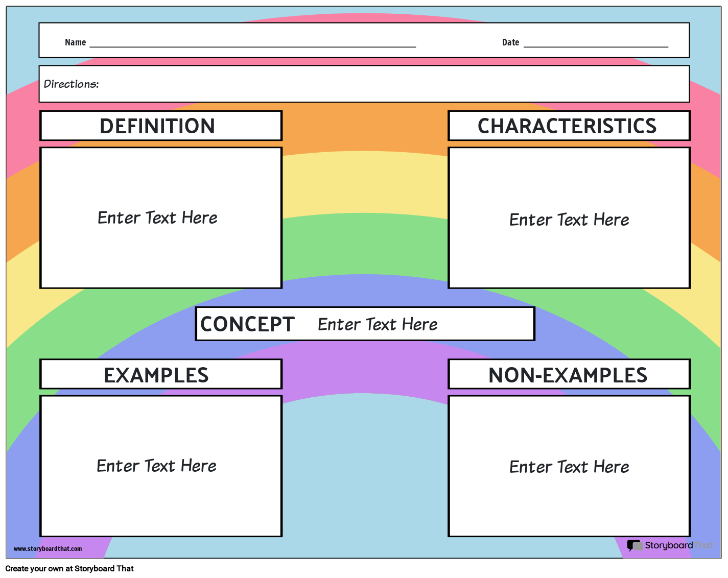Screen dimensions: 728x578
Task: Click the StoryboardThat brand name text
Action: [x=679, y=545]
